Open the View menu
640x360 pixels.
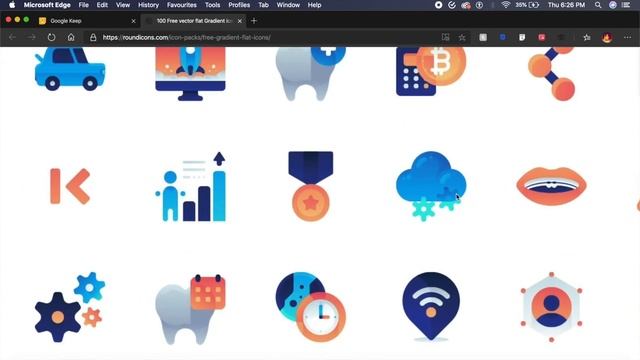[x=123, y=5]
